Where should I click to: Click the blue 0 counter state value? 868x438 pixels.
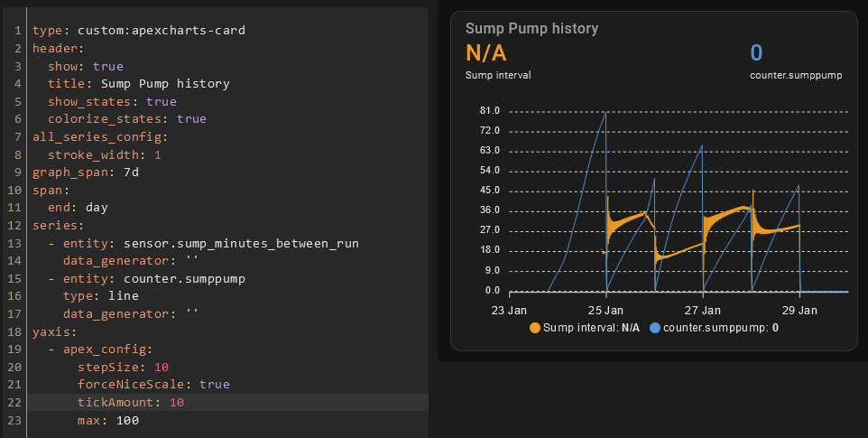pyautogui.click(x=756, y=53)
